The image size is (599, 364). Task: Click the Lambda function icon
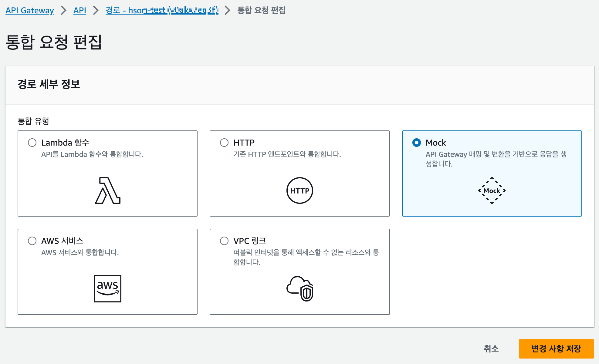(108, 190)
